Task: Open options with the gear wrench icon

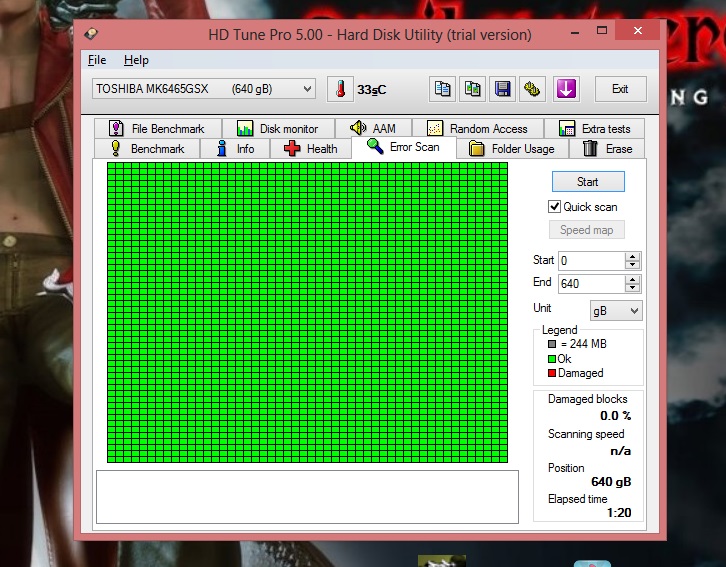Action: [x=533, y=89]
